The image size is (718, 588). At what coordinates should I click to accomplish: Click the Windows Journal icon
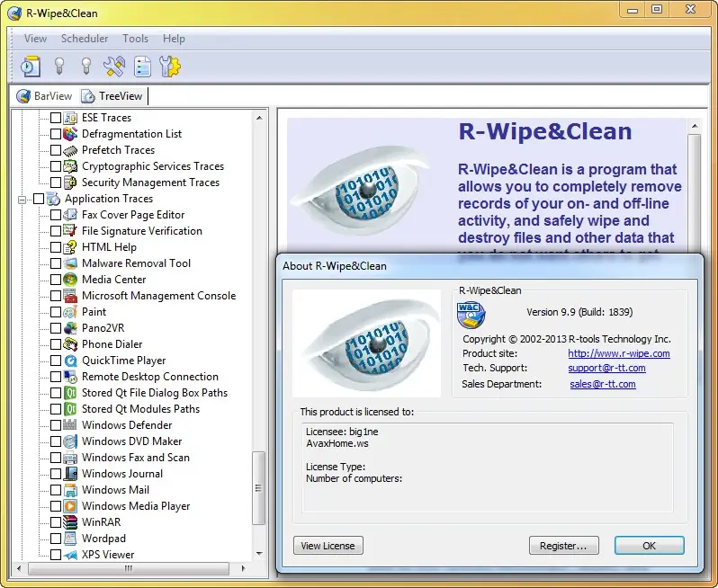[x=70, y=474]
